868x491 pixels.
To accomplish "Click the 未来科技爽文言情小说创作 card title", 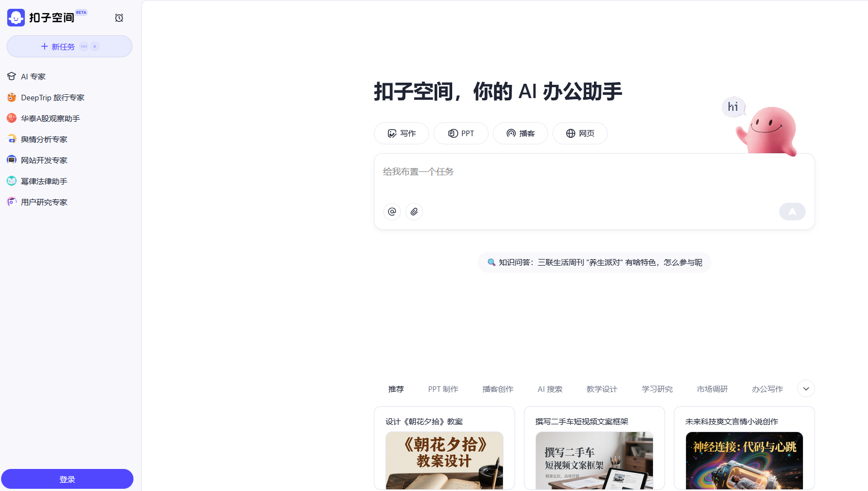I will [x=732, y=422].
